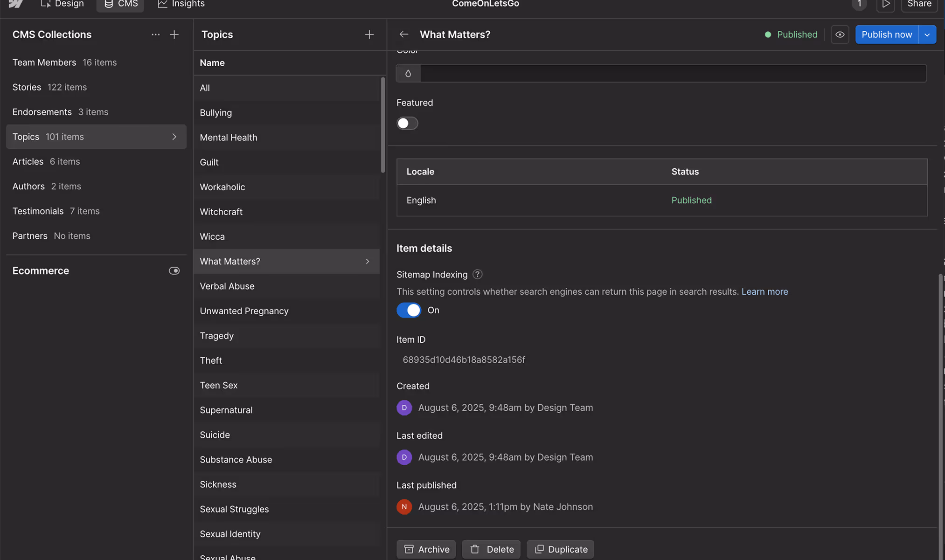Open Sitemap Indexing help tooltip
This screenshot has height=560, width=945.
click(477, 275)
